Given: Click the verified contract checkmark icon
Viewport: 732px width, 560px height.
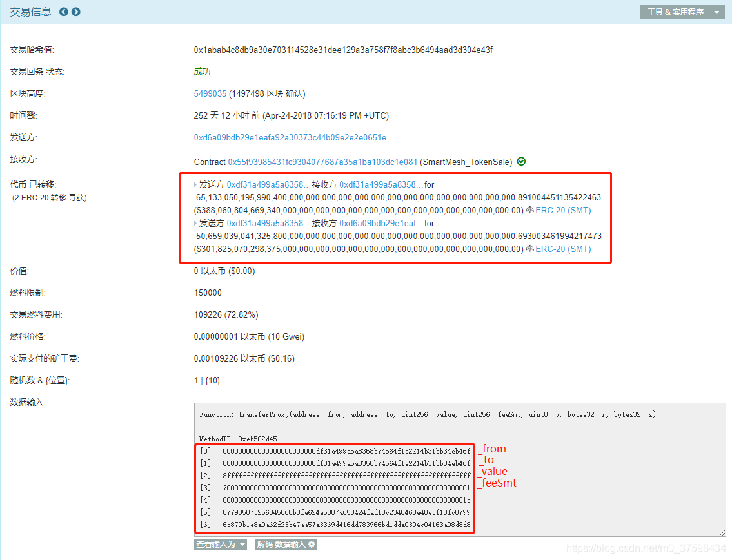Looking at the screenshot, I should point(522,161).
